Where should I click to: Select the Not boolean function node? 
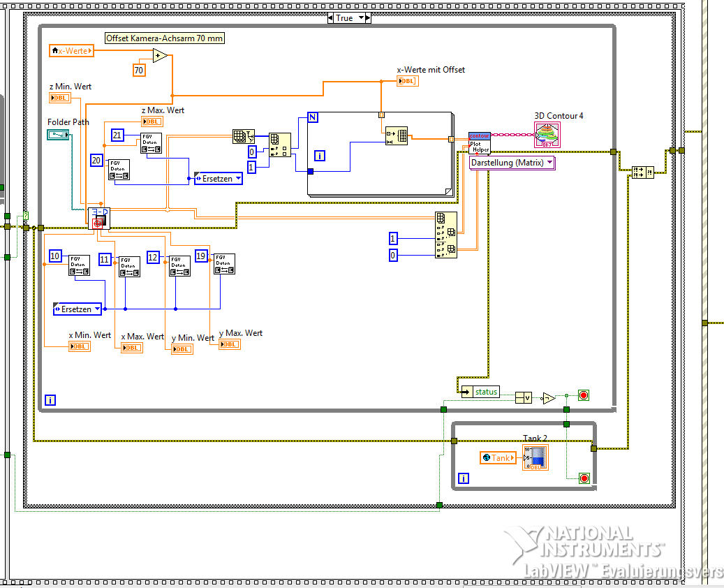[548, 398]
